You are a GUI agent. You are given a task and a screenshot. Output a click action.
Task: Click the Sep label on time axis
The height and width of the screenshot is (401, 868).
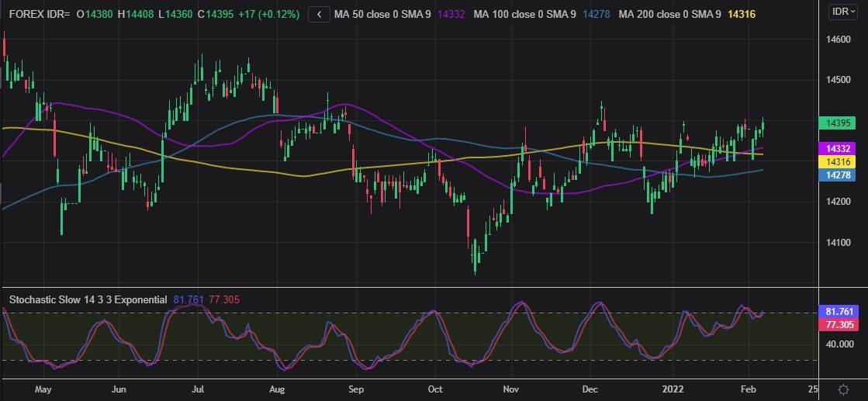coord(357,389)
